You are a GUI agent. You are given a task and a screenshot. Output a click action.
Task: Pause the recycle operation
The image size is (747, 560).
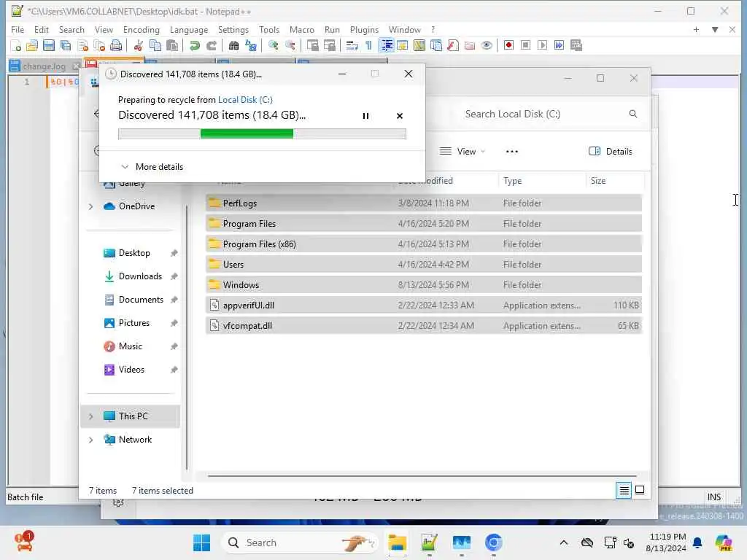(365, 116)
